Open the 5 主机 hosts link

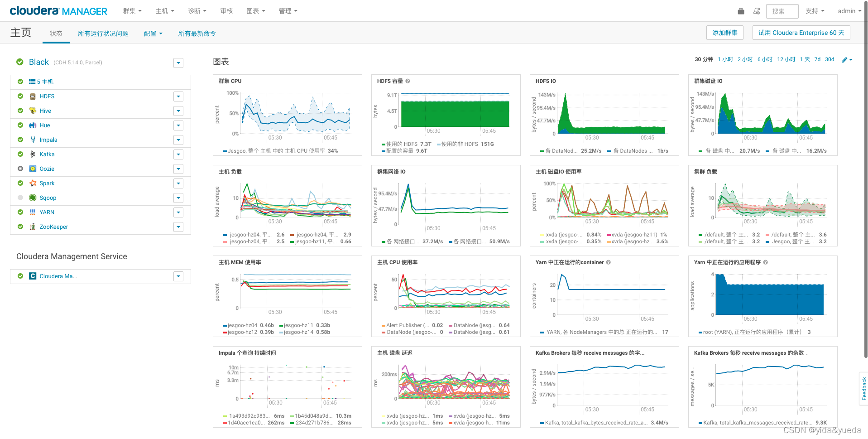click(x=45, y=82)
